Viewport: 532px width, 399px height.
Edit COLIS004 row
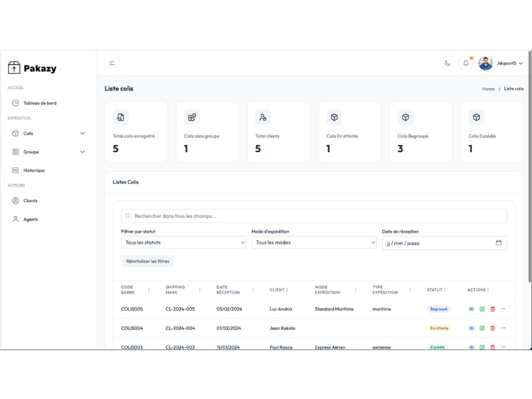point(482,328)
